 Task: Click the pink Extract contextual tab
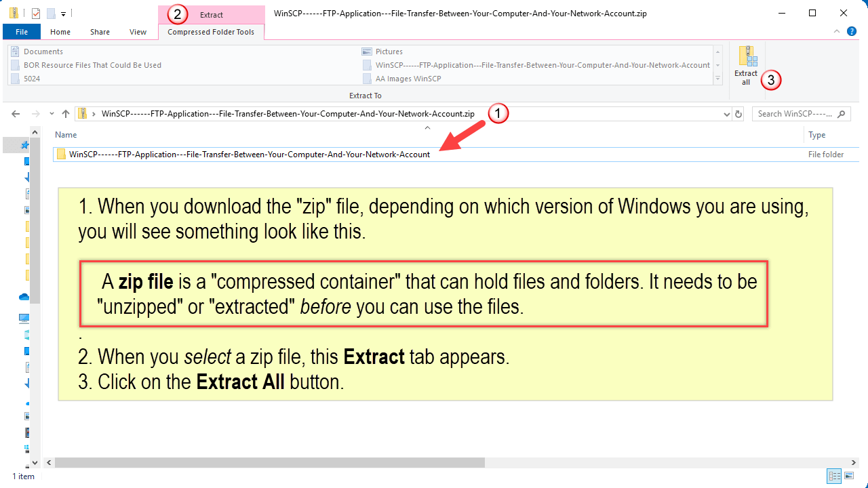212,14
